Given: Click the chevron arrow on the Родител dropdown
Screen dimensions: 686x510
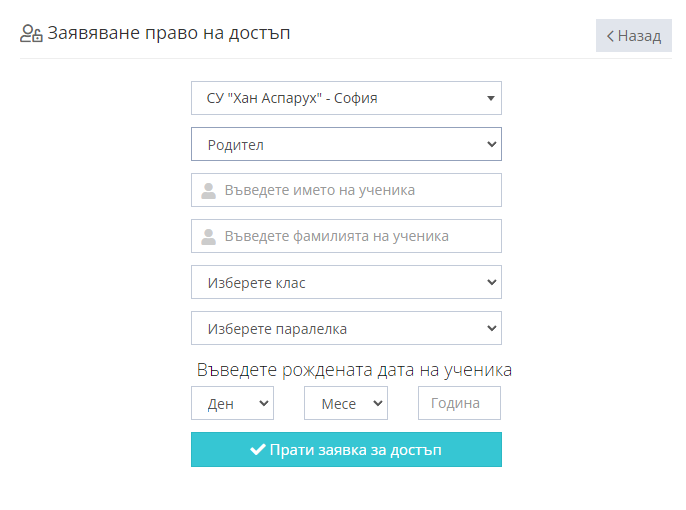Looking at the screenshot, I should tap(492, 144).
